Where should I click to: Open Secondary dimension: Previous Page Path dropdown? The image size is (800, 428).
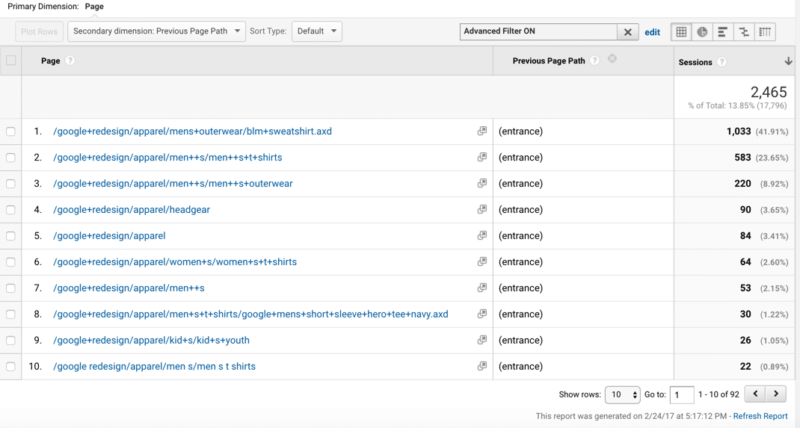point(157,31)
